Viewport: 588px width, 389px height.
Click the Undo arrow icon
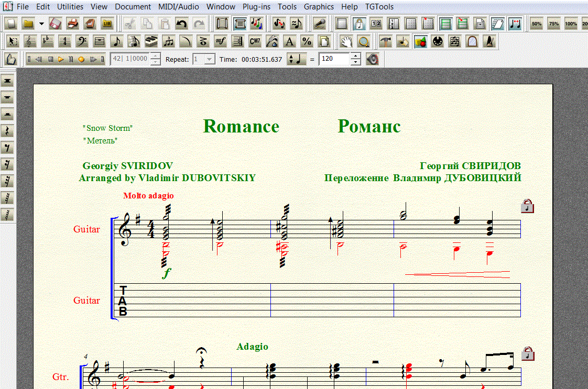(181, 24)
